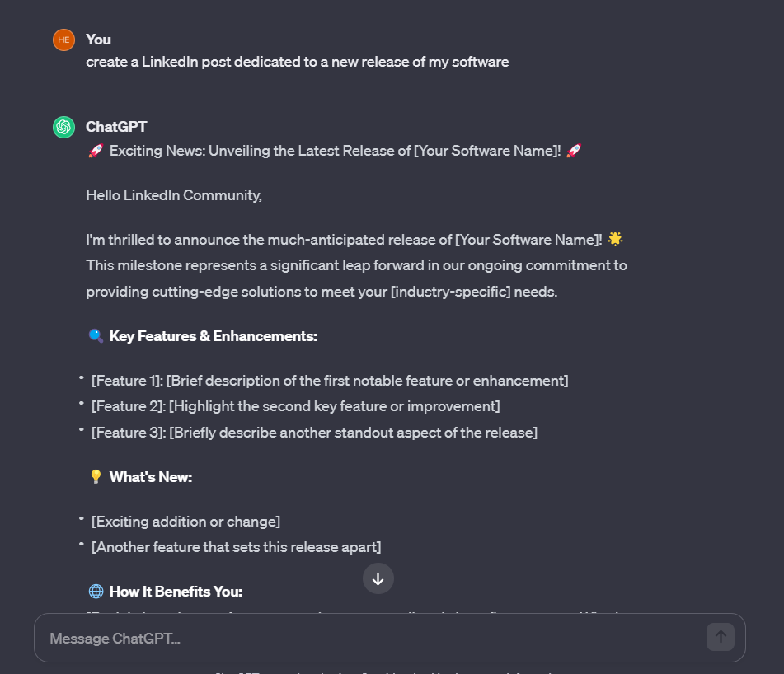Click the user prompt about LinkedIn post
Image resolution: width=784 pixels, height=674 pixels.
tap(297, 62)
